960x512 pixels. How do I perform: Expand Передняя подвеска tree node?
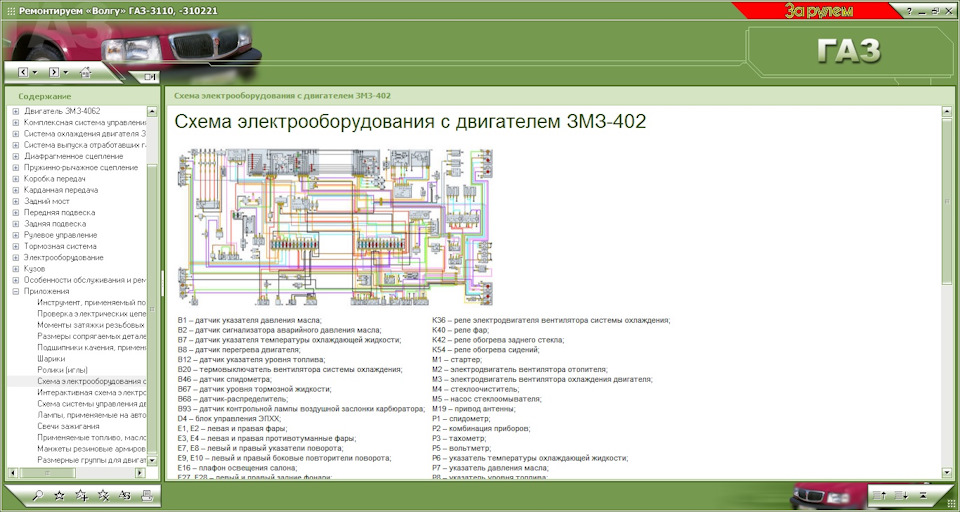[16, 213]
